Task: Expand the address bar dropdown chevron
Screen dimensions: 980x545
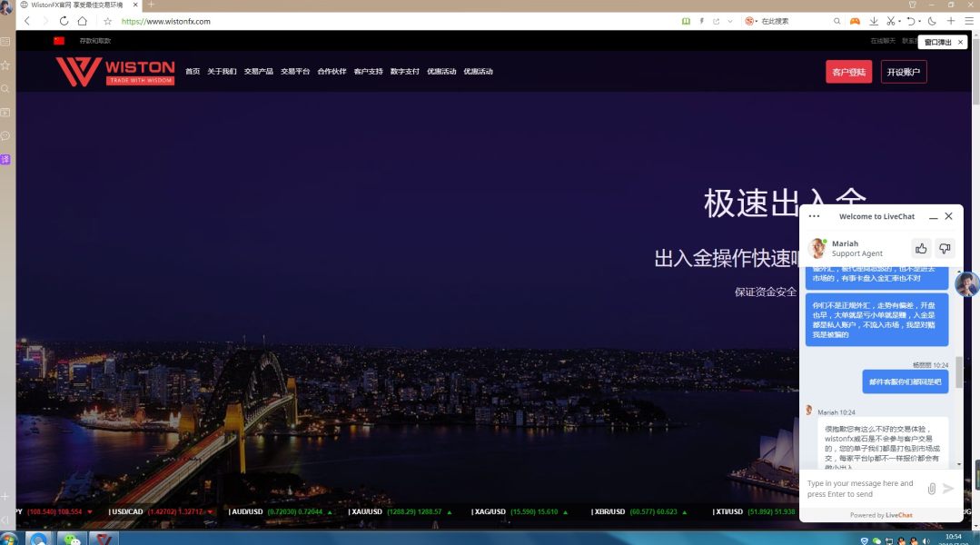Action: click(729, 21)
